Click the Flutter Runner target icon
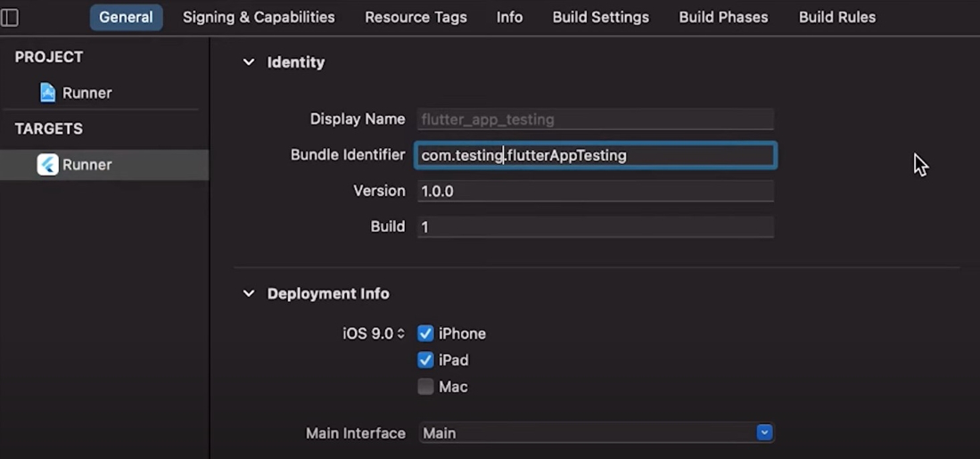Screen dimensions: 980x459 pos(47,165)
